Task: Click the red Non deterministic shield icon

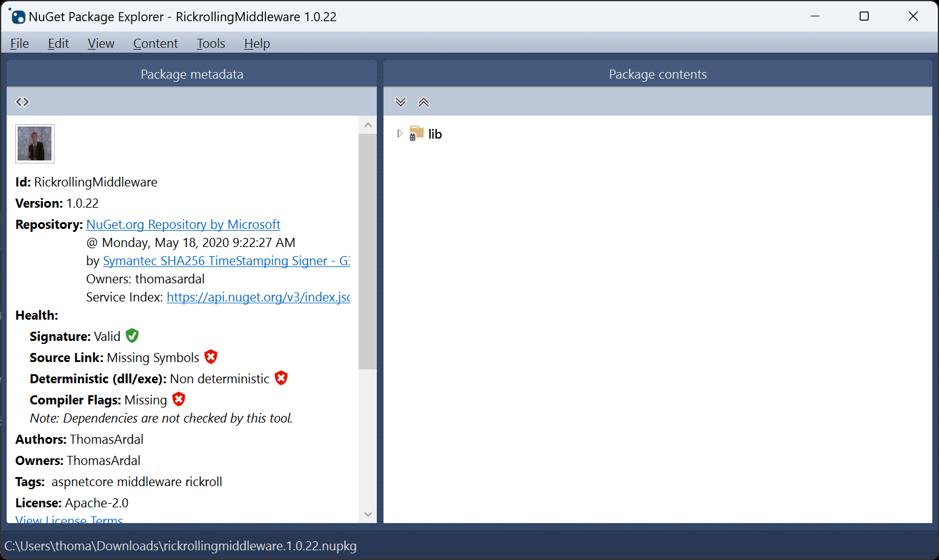Action: 281,378
